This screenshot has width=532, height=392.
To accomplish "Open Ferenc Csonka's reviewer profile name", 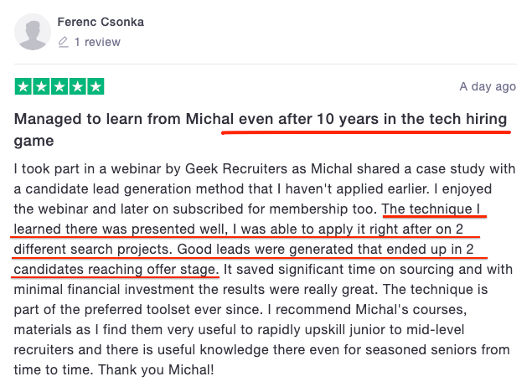I will click(101, 22).
